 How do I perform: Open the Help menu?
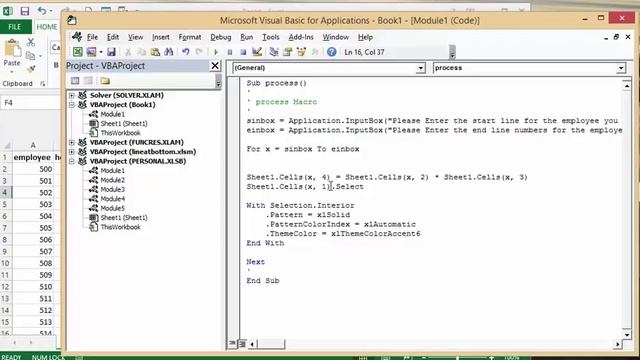point(365,37)
